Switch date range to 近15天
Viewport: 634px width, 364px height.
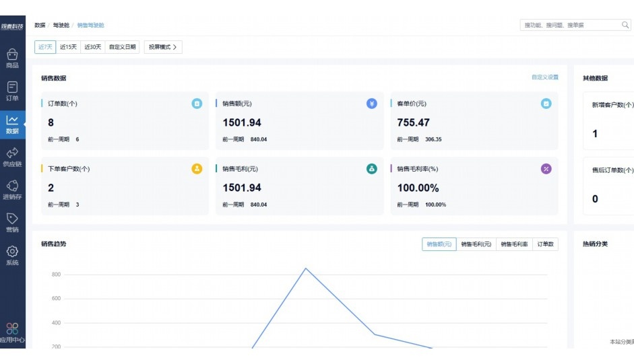(68, 47)
